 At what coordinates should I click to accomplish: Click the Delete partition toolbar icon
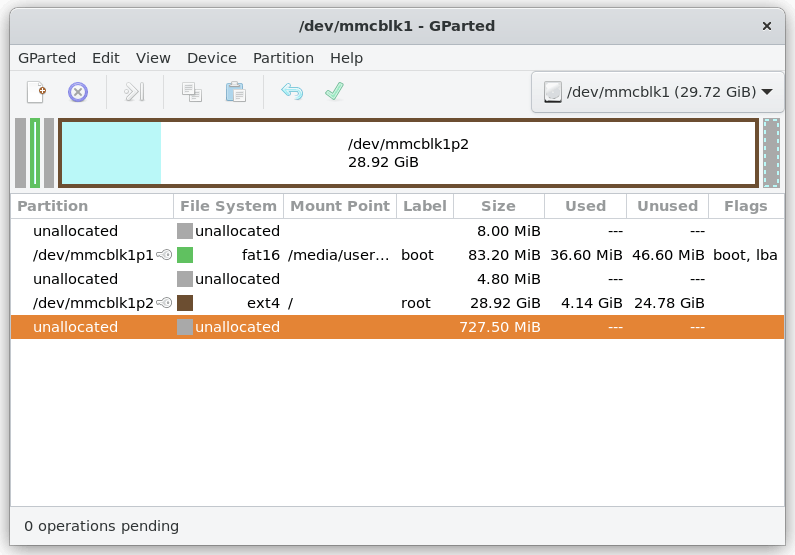(78, 93)
